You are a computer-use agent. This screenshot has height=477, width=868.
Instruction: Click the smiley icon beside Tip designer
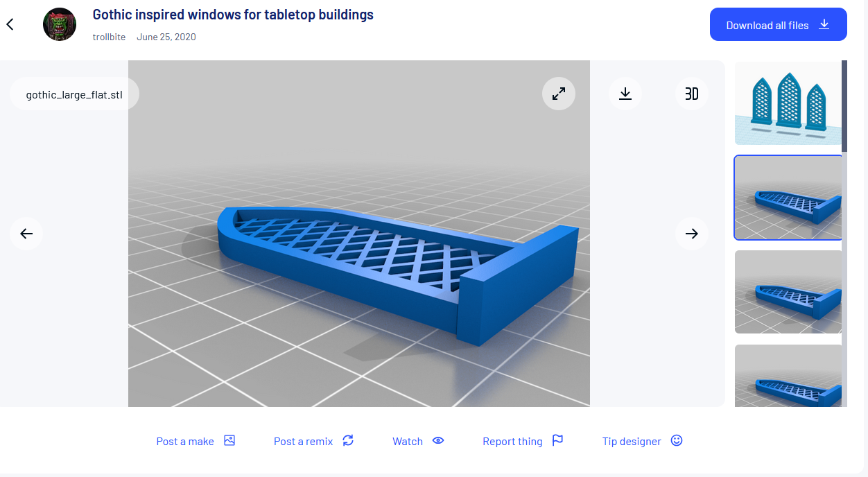pyautogui.click(x=677, y=440)
